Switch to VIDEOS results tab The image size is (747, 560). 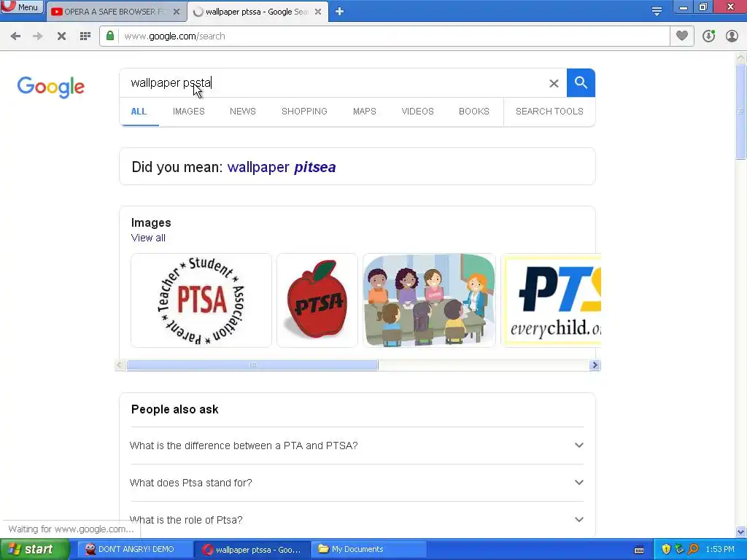(x=417, y=112)
